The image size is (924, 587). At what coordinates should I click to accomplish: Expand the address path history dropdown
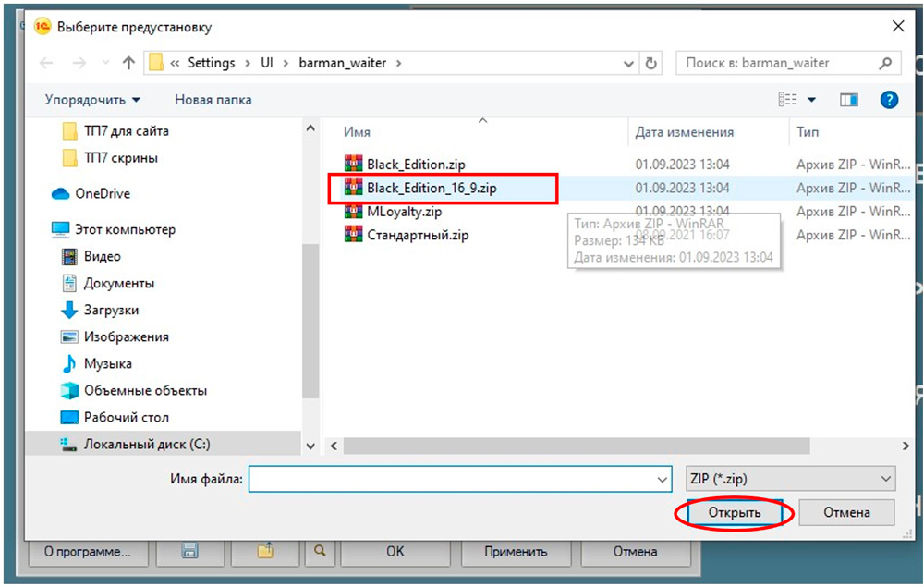pos(628,63)
